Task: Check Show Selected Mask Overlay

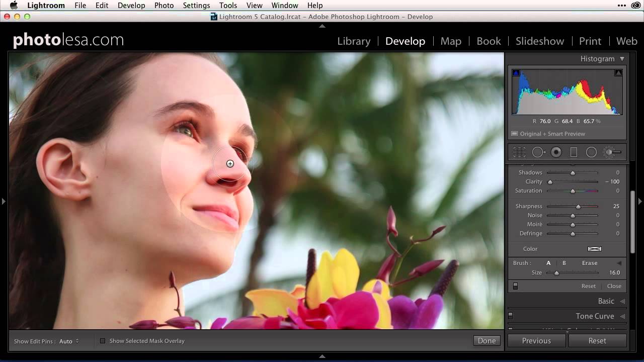Action: click(103, 340)
